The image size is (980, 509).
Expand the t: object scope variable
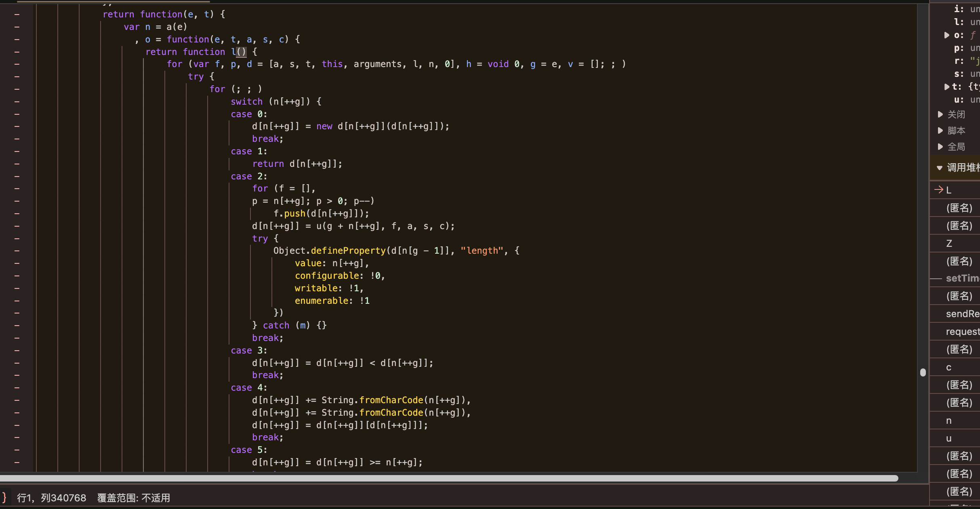point(946,87)
